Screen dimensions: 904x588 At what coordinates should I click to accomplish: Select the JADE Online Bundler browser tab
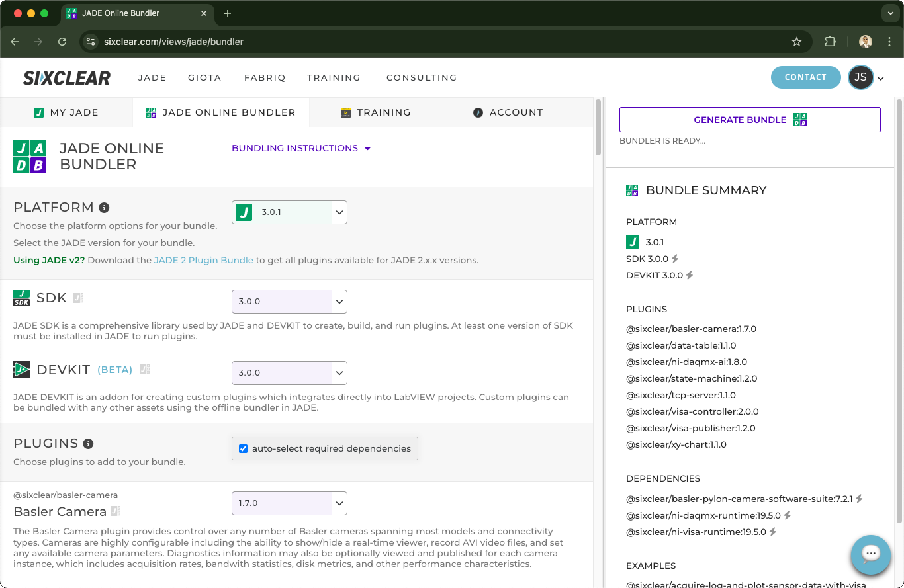(x=136, y=13)
